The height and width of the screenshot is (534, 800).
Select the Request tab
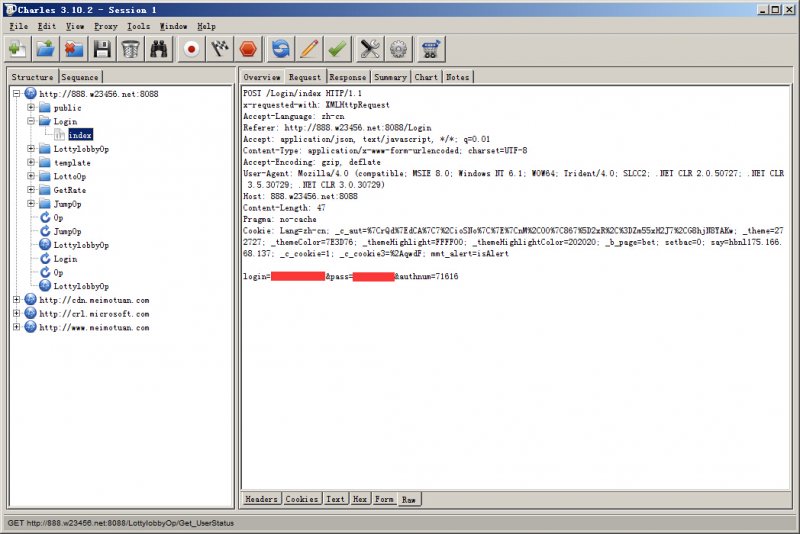[305, 77]
